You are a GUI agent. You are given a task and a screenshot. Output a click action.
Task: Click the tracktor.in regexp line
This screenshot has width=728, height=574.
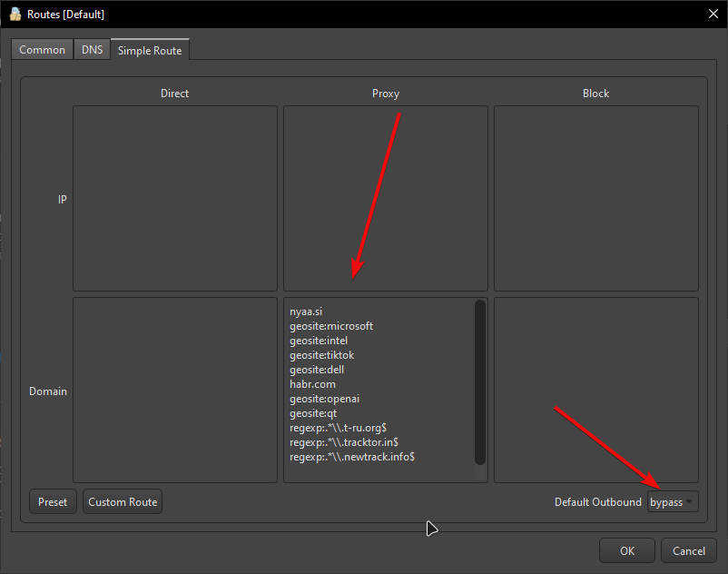pyautogui.click(x=344, y=442)
